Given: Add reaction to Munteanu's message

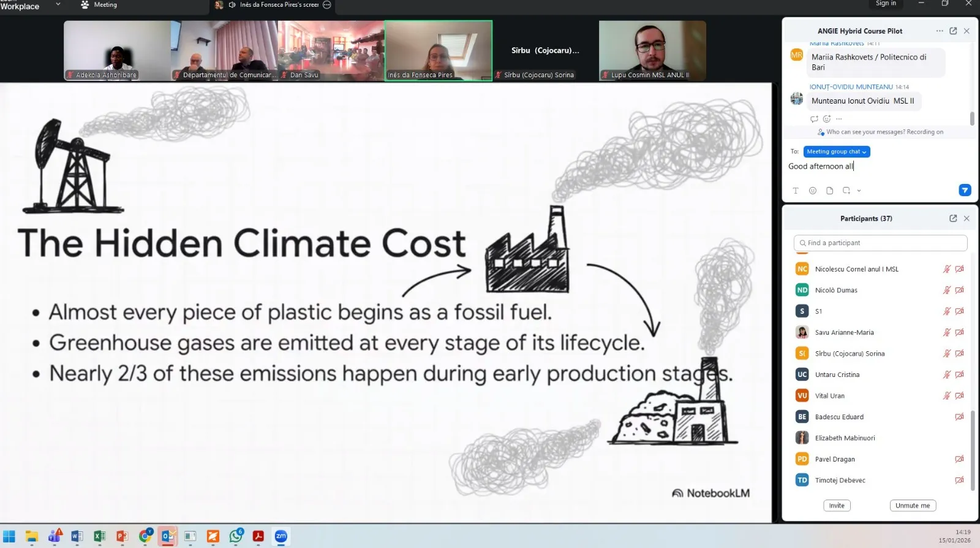Looking at the screenshot, I should pyautogui.click(x=826, y=119).
